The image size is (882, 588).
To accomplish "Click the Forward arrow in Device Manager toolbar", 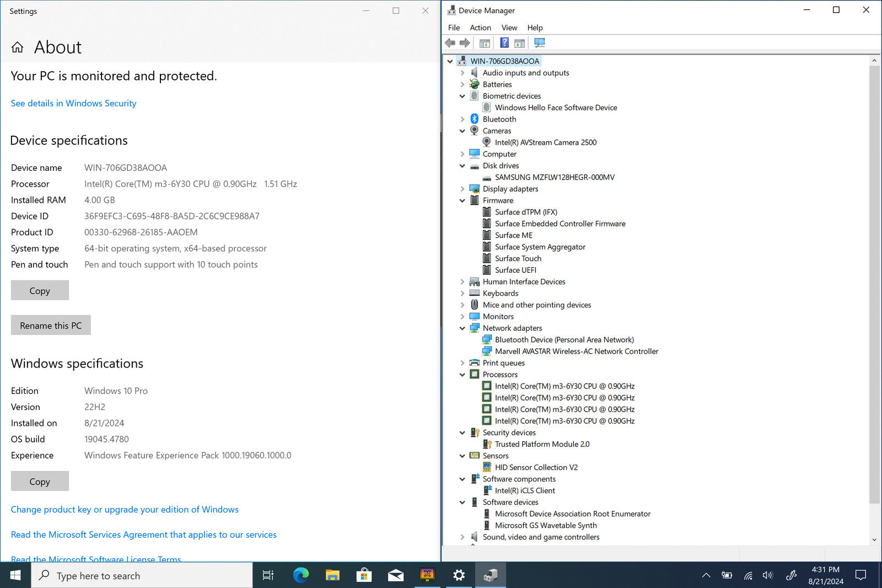I will point(465,43).
